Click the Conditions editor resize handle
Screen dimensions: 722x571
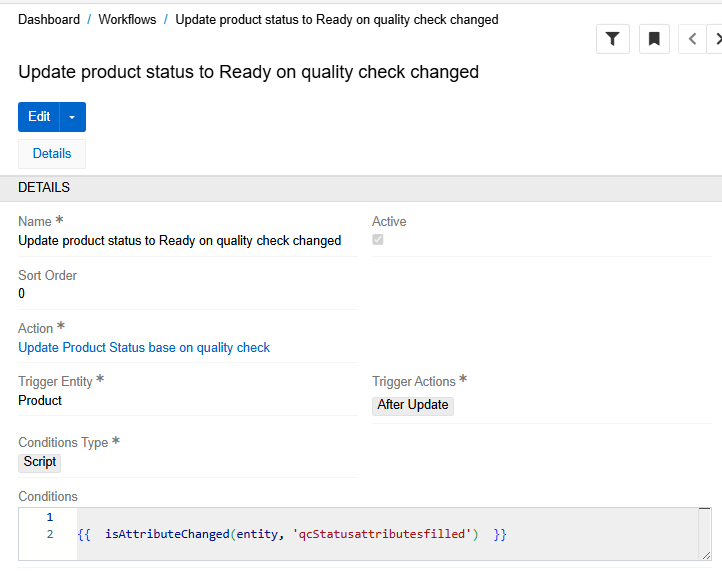[706, 555]
